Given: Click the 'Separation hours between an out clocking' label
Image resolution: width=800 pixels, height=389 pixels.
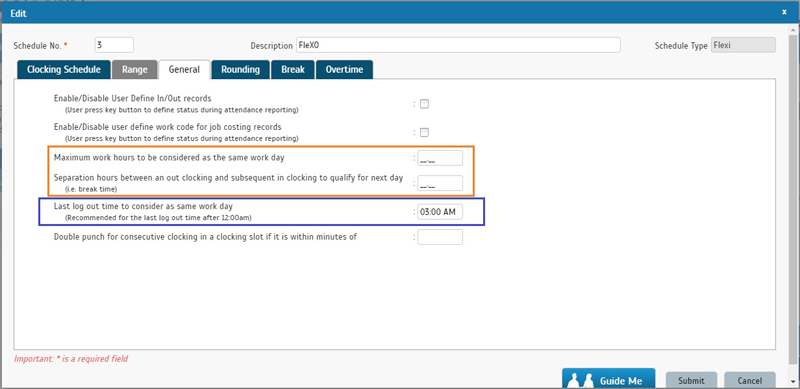Looking at the screenshot, I should point(228,178).
